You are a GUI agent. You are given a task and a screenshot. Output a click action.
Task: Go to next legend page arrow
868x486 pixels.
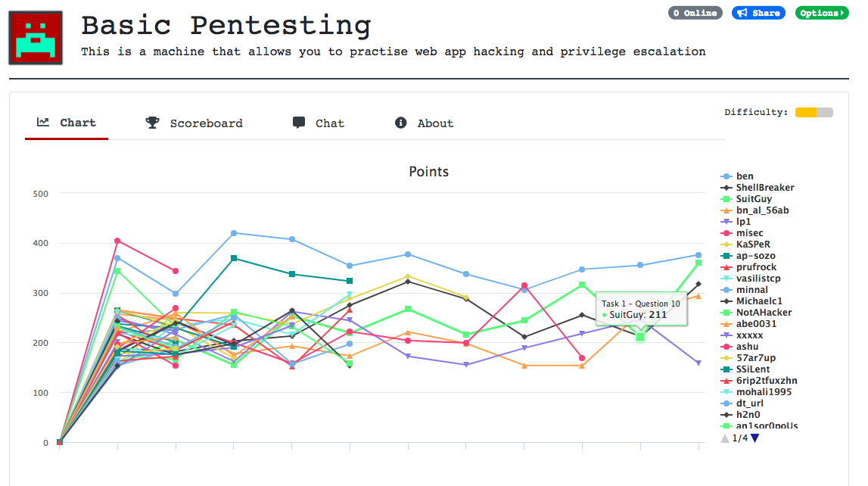pyautogui.click(x=754, y=438)
